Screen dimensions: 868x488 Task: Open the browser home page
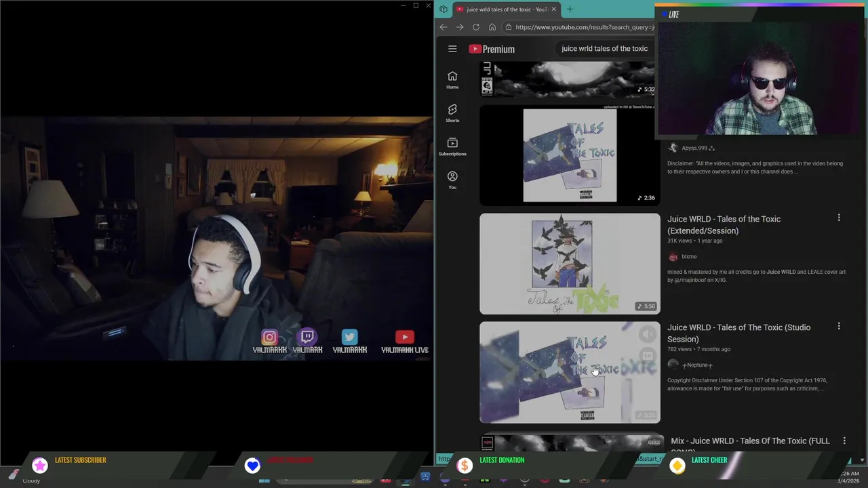point(492,27)
